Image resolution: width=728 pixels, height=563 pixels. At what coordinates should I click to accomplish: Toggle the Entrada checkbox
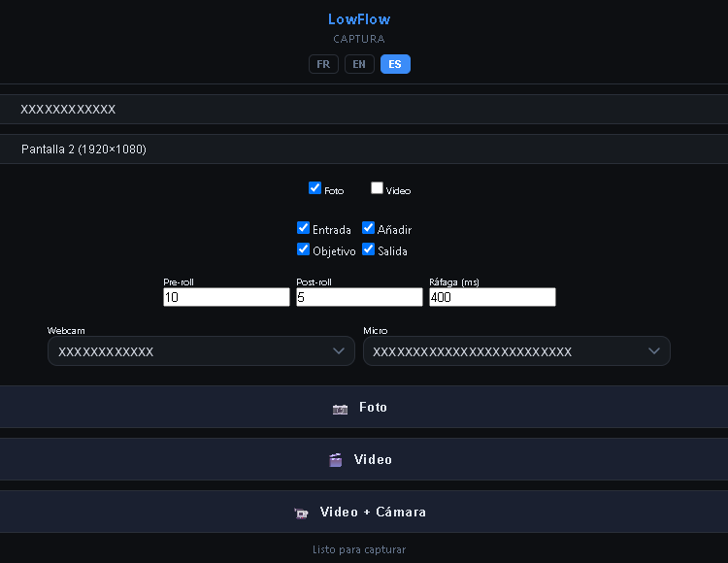tap(303, 228)
